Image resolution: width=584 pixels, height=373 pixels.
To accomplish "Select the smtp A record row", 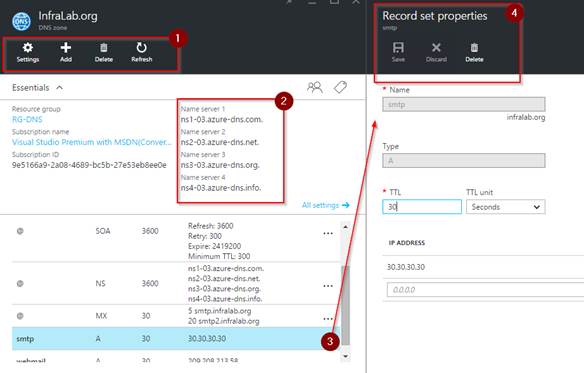I will click(x=176, y=339).
